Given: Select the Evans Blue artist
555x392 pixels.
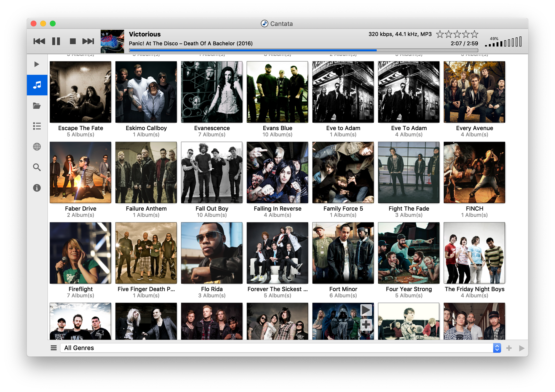Looking at the screenshot, I should (x=277, y=99).
